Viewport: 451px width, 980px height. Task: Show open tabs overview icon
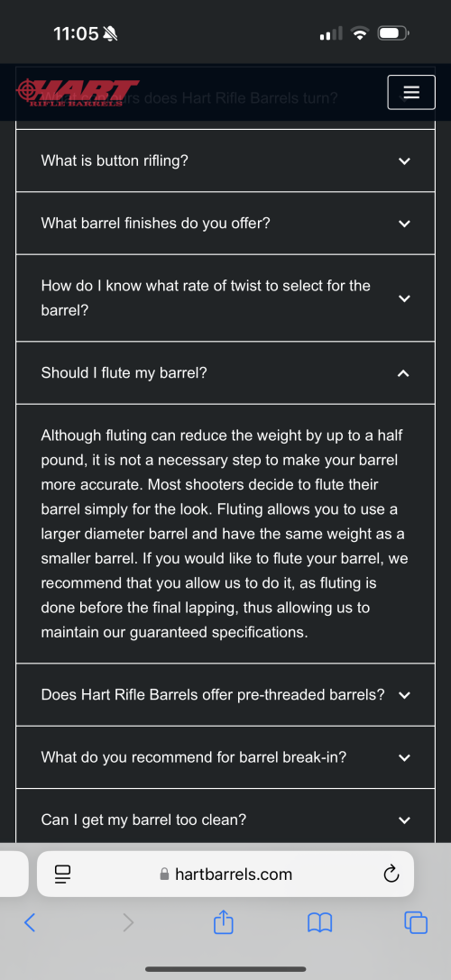click(416, 922)
